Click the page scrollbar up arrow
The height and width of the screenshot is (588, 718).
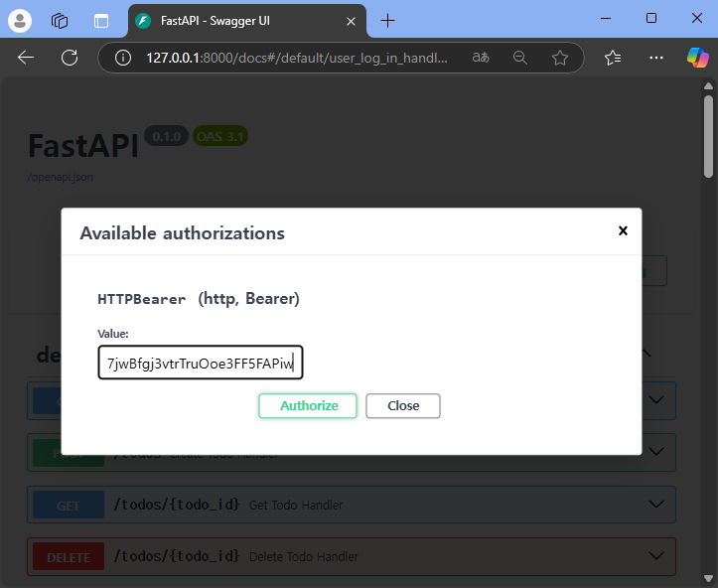(x=708, y=86)
